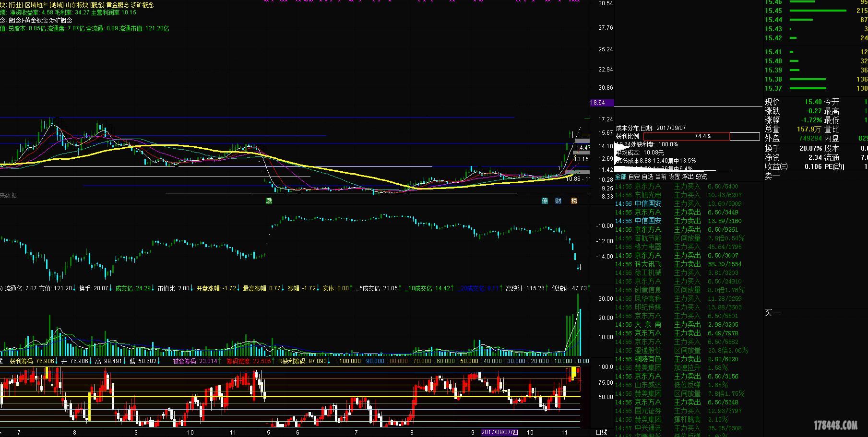Select the 全部 tab in alerts panel

pos(621,177)
